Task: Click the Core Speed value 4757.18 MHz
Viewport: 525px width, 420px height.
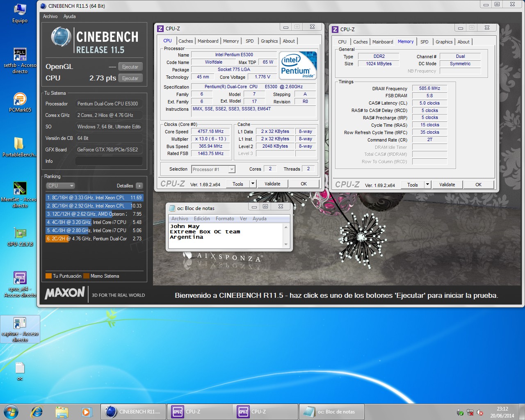Action: [x=211, y=132]
